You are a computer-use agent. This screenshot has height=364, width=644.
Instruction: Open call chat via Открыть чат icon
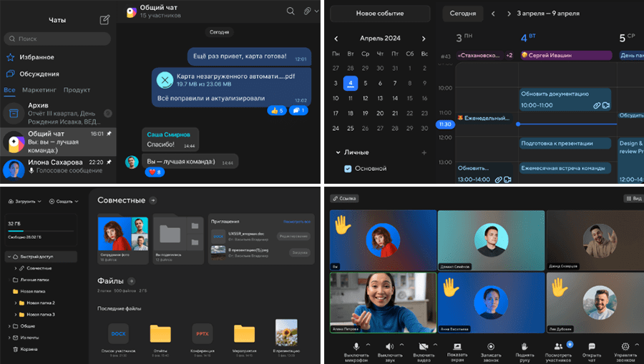coord(592,347)
